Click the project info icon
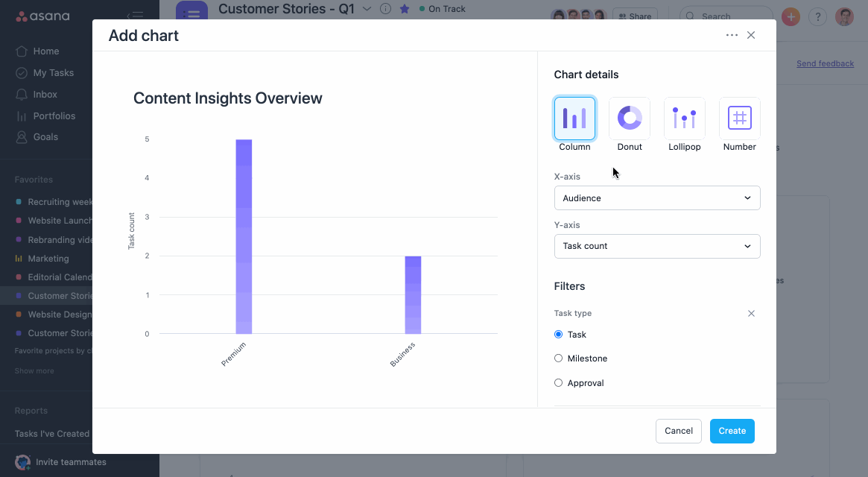This screenshot has height=477, width=868. point(386,9)
